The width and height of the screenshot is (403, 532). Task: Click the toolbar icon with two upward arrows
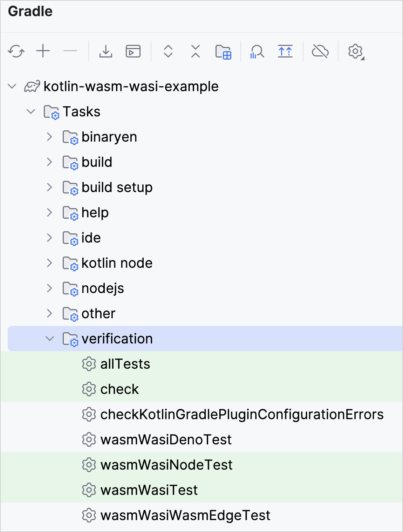[x=285, y=51]
